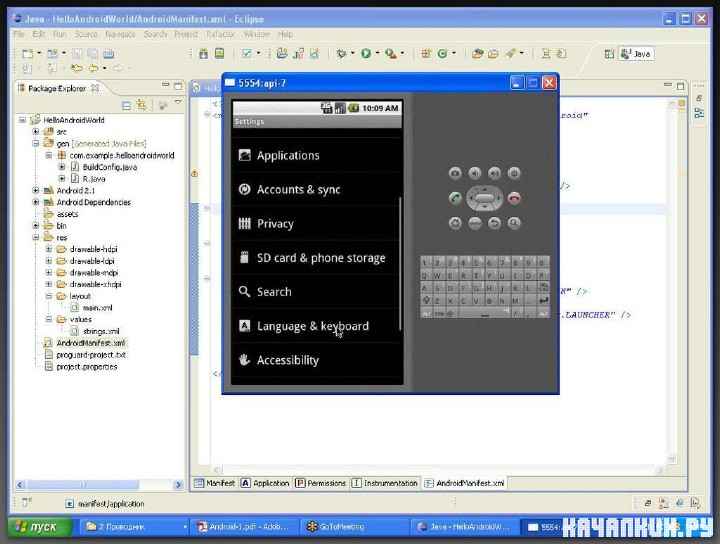720x544 pixels.
Task: Click the emulator Back button
Action: point(494,223)
